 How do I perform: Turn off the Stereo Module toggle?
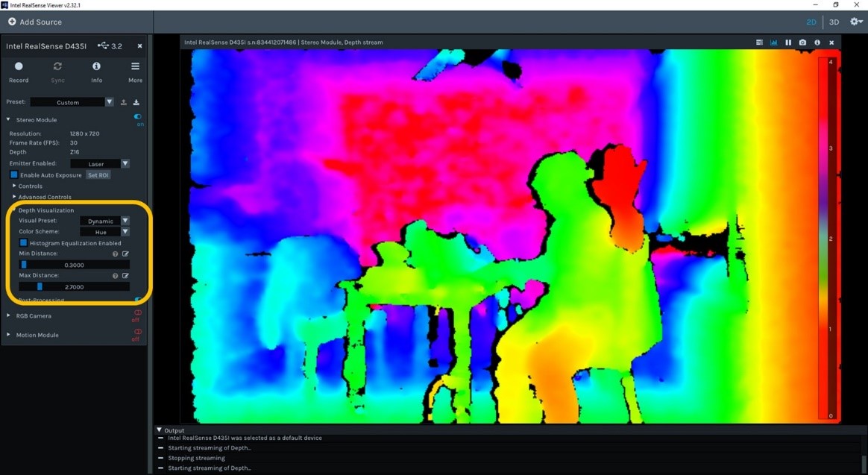[x=138, y=117]
